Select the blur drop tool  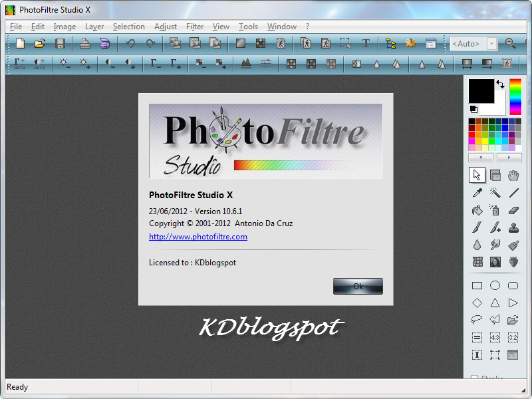(x=477, y=245)
